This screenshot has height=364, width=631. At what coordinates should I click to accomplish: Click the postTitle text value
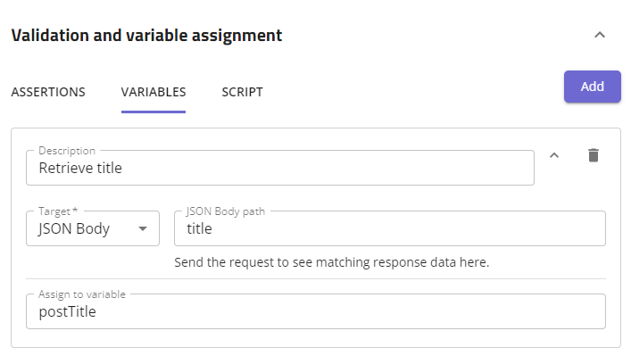coord(69,312)
